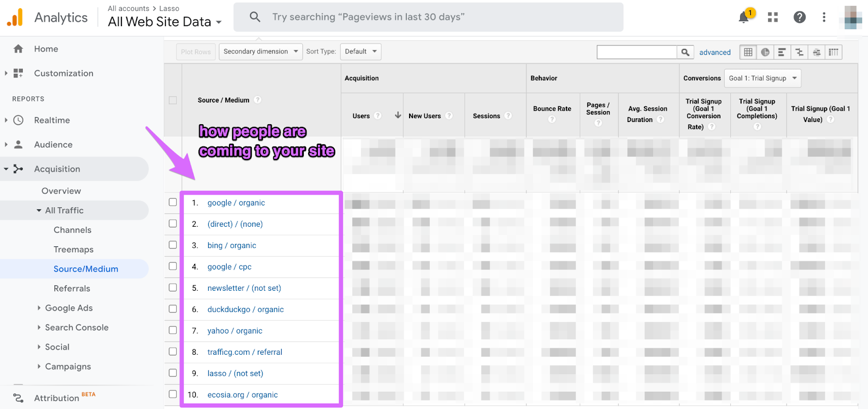This screenshot has height=409, width=868.
Task: Click the Attribution loop icon
Action: point(18,398)
